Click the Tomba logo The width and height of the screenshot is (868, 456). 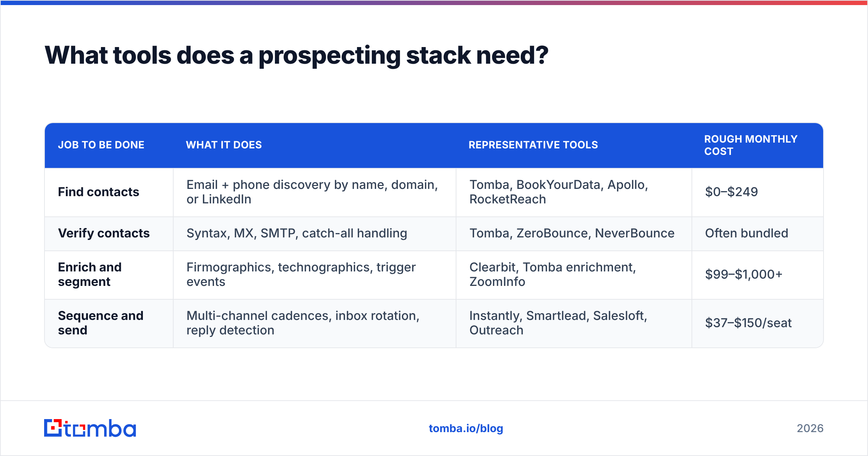point(90,428)
